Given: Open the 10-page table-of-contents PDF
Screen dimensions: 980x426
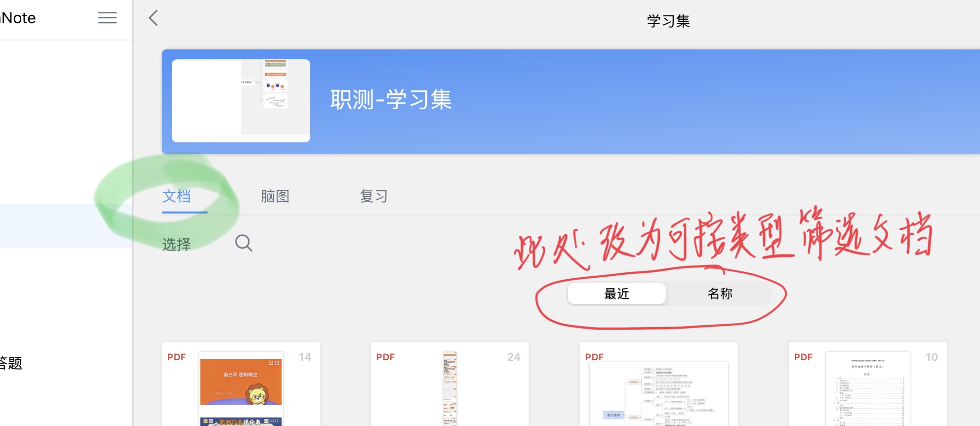Looking at the screenshot, I should (x=868, y=384).
